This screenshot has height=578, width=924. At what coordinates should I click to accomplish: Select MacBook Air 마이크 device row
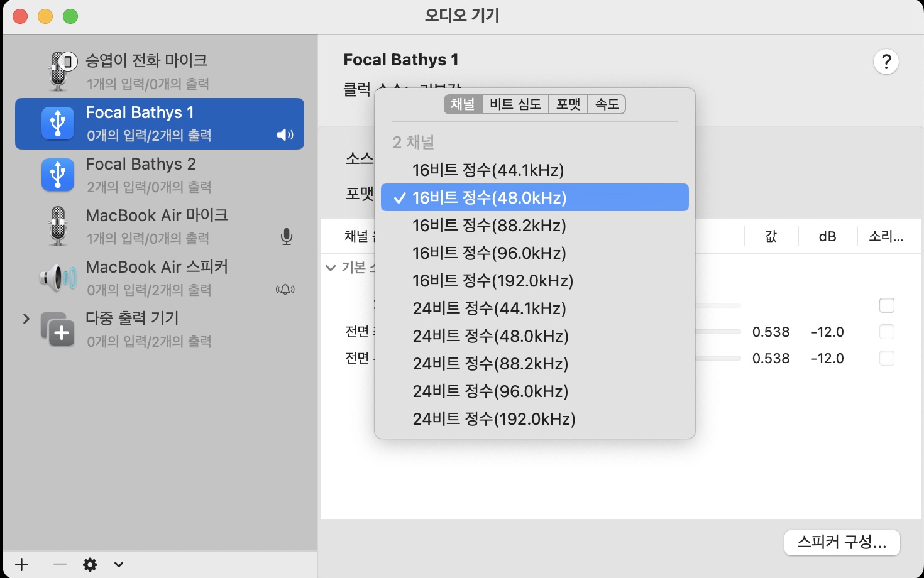160,226
